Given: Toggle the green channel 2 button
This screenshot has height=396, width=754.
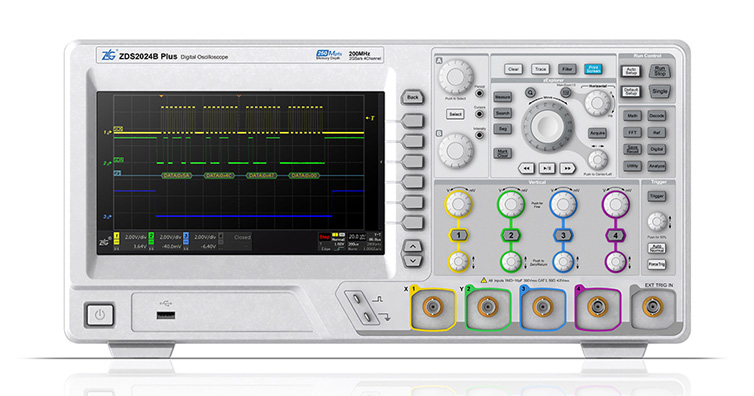Looking at the screenshot, I should pos(511,235).
